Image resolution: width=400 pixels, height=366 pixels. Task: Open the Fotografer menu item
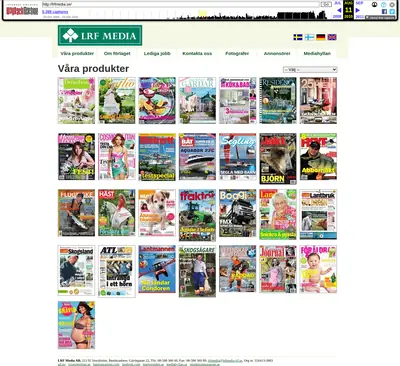coord(237,53)
